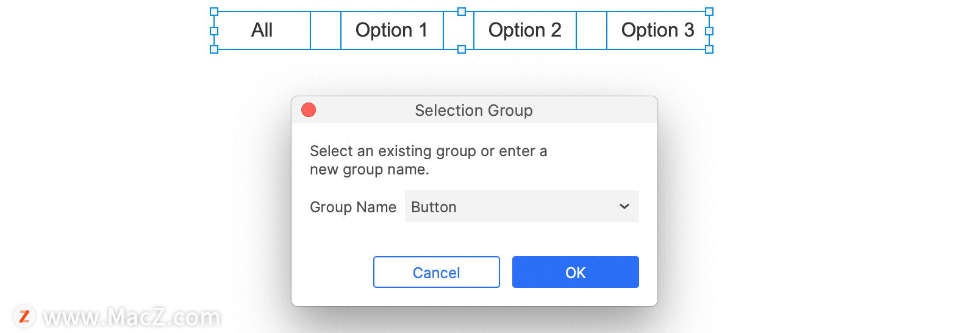
Task: Click the lower-right corner selection handle
Action: 709,49
